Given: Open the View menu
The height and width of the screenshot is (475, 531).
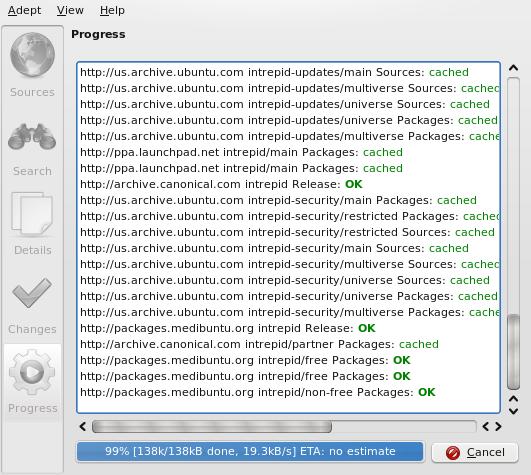Looking at the screenshot, I should (x=70, y=10).
